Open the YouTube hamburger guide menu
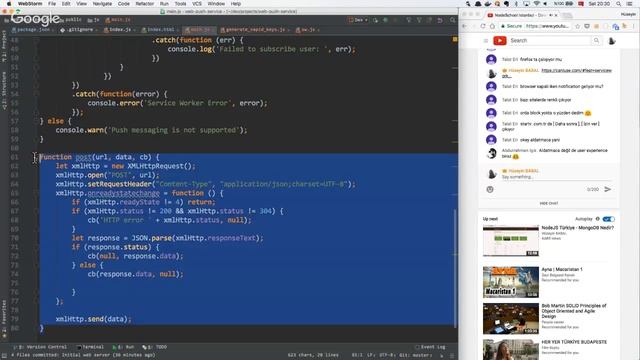640x360 pixels. (x=485, y=40)
